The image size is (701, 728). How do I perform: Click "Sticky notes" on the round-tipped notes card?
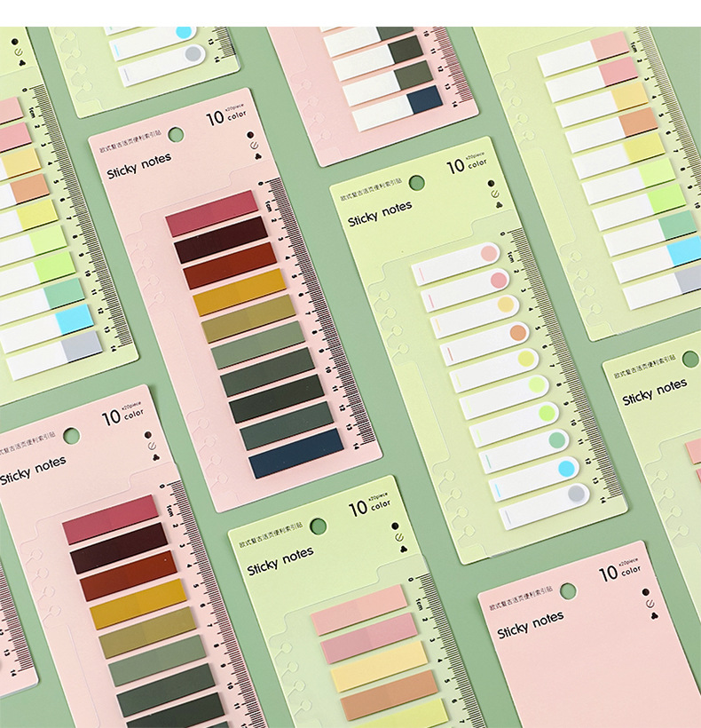[x=380, y=214]
